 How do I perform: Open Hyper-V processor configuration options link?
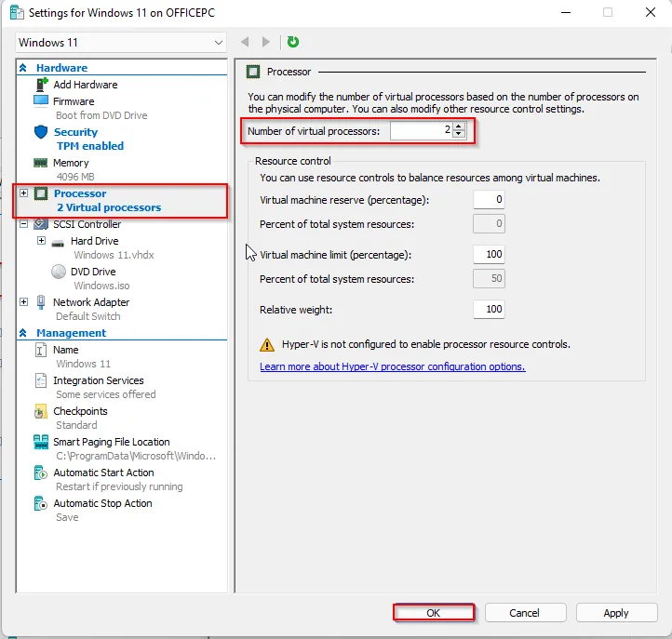(x=393, y=366)
